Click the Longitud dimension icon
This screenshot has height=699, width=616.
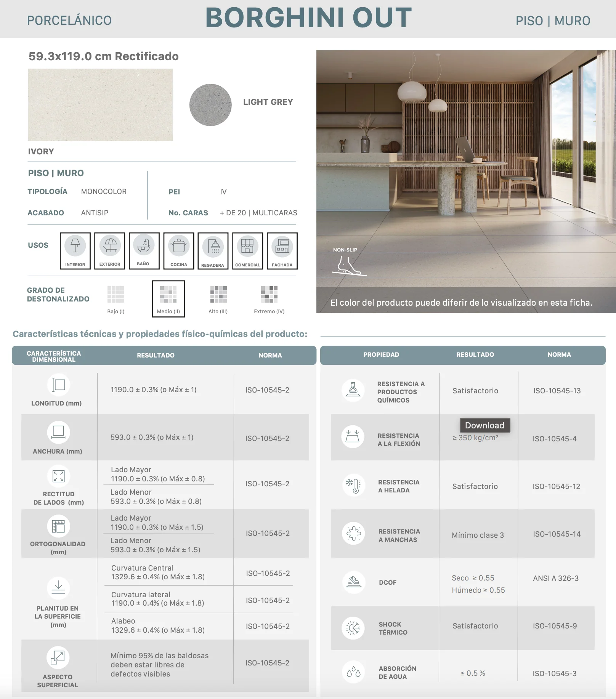(x=59, y=385)
